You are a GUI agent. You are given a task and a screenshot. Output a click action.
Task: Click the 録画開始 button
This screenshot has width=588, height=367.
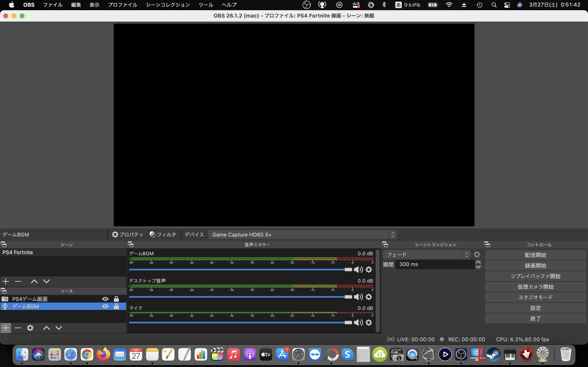pos(535,265)
